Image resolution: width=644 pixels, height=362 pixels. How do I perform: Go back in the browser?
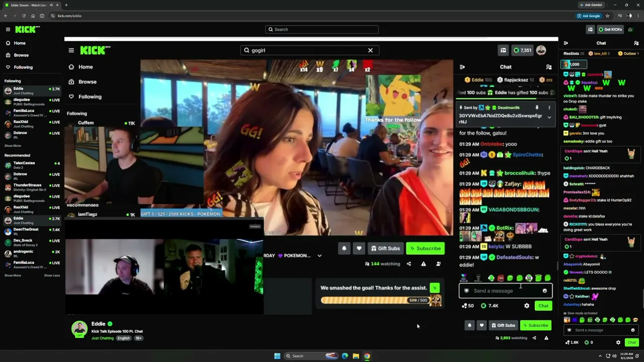(x=6, y=16)
